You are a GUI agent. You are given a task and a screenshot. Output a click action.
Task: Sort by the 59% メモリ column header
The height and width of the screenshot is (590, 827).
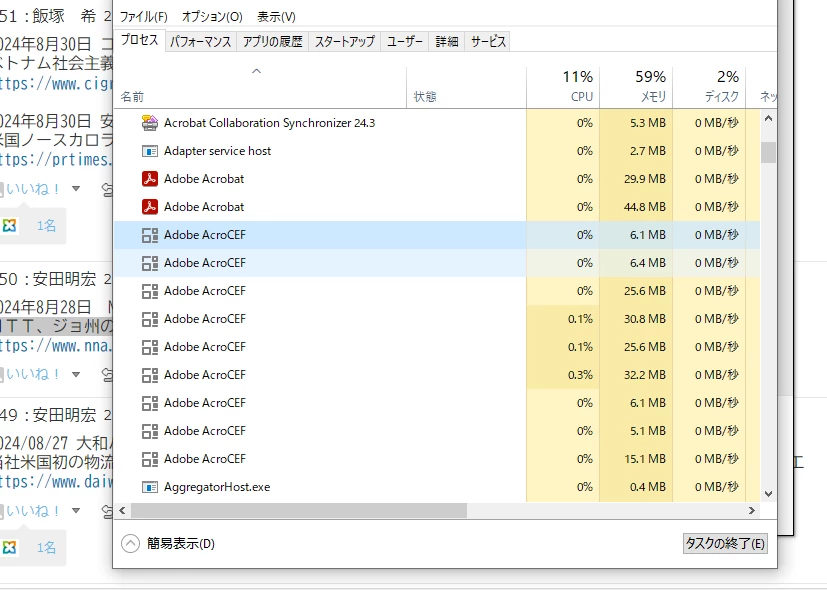tap(636, 88)
